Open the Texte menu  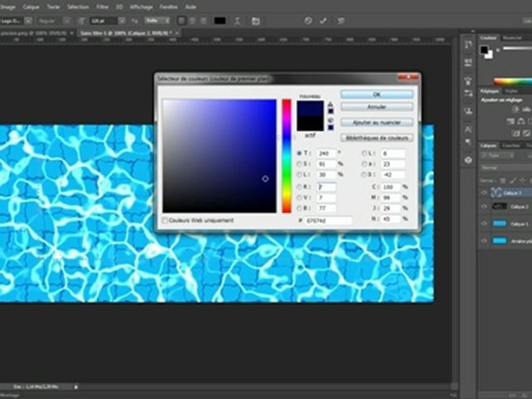tap(53, 7)
